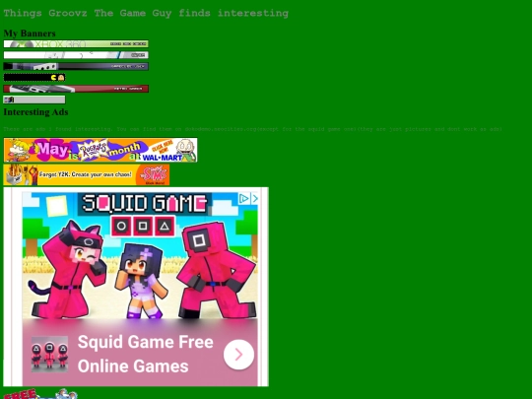
Task: Click the SQUID GAME pixel title logo
Action: tap(145, 204)
